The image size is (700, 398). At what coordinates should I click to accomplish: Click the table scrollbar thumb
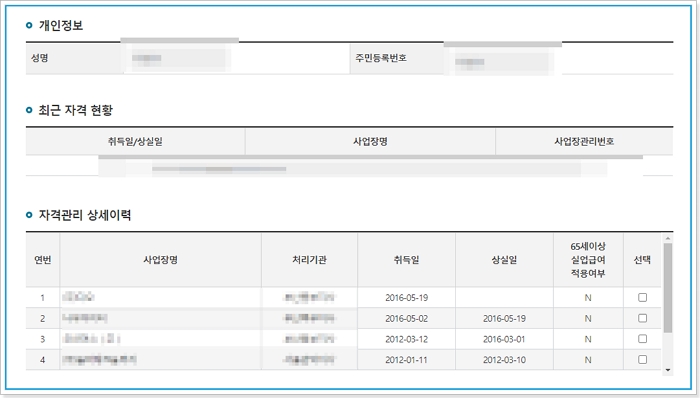coord(667,288)
